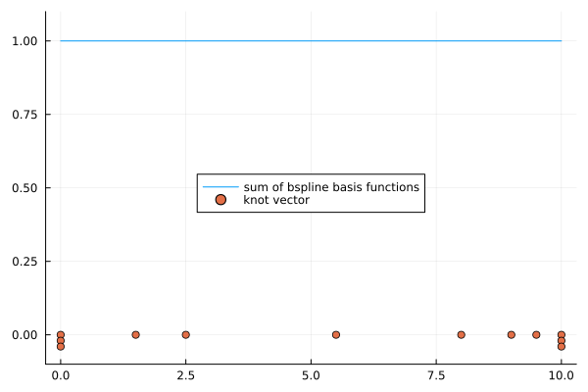Click the x-axis tick label 7.5
The width and height of the screenshot is (588, 392).
436,374
